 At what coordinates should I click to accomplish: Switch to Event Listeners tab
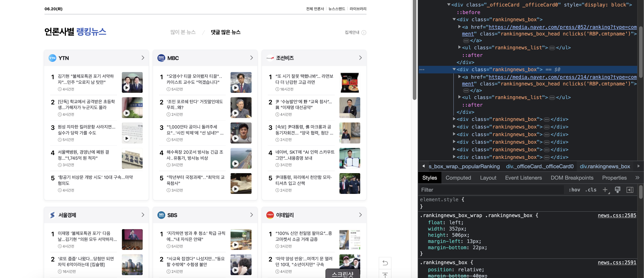tap(523, 178)
